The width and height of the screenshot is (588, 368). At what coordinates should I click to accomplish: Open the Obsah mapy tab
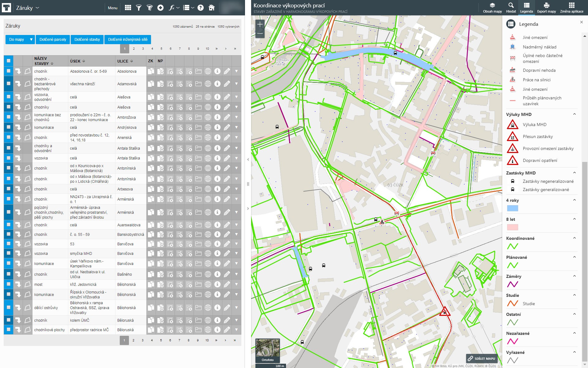492,8
